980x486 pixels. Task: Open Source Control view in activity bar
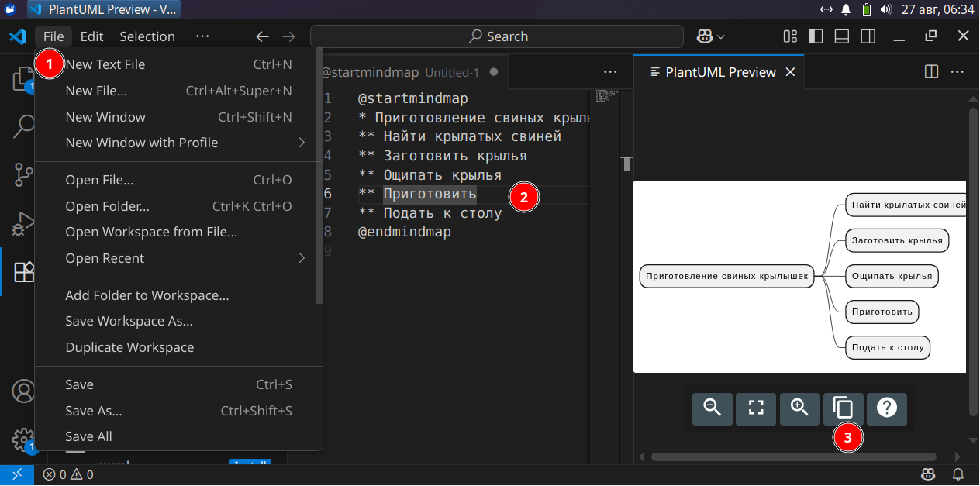[23, 175]
